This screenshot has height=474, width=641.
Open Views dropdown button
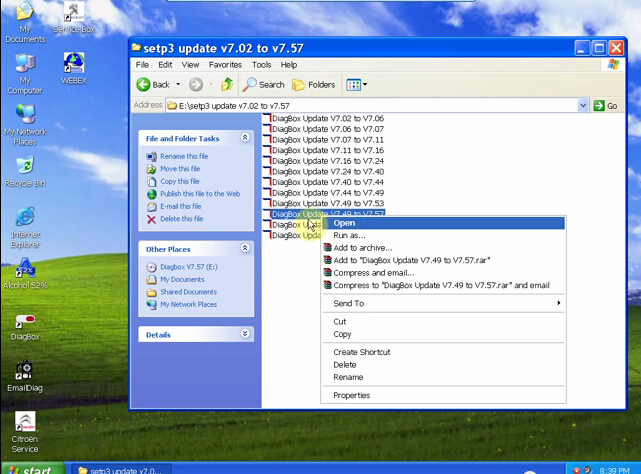(x=356, y=85)
